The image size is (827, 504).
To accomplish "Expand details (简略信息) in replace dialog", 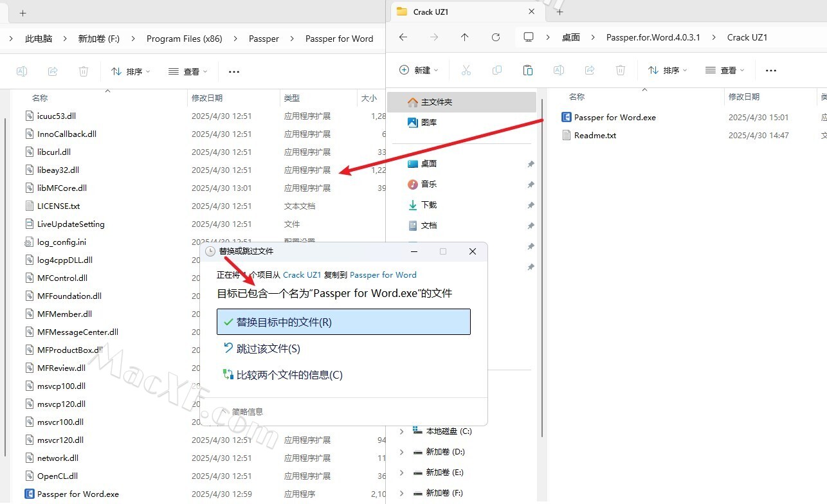I will click(242, 411).
